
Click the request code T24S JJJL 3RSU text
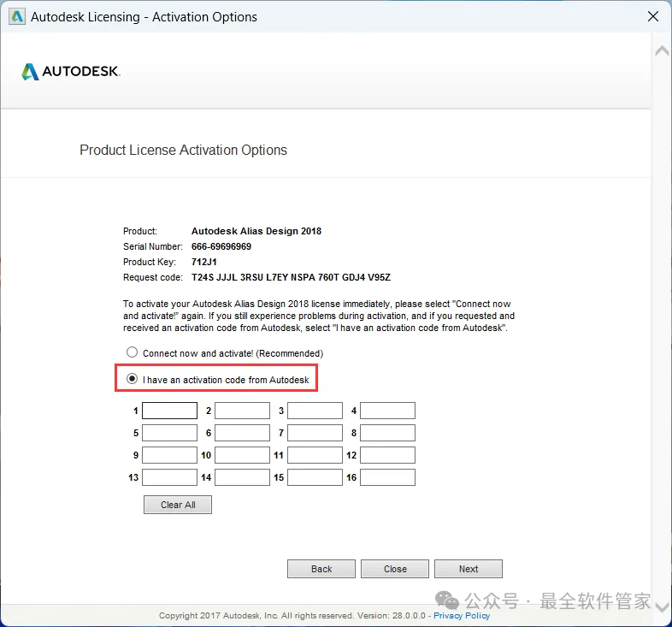click(291, 277)
